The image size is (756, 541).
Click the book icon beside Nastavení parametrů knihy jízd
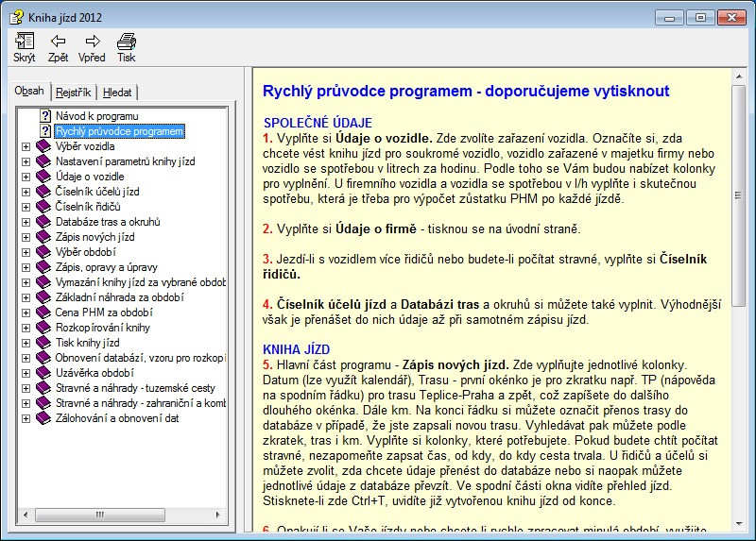43,161
